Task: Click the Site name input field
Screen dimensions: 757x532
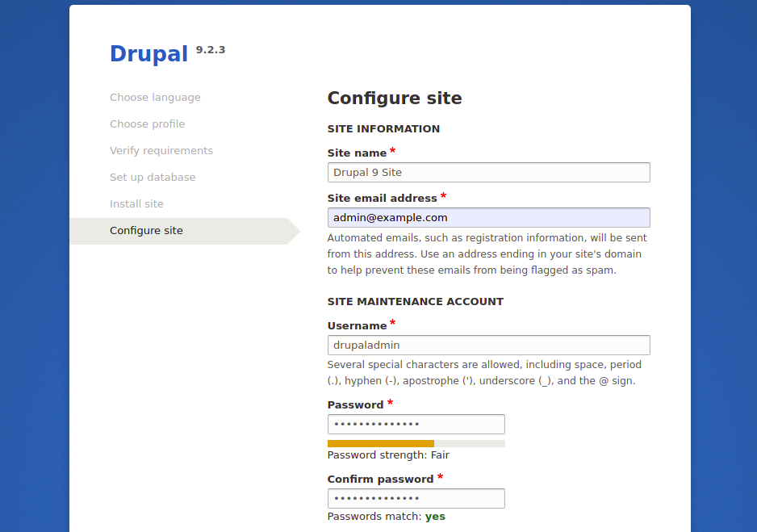Action: pos(488,172)
